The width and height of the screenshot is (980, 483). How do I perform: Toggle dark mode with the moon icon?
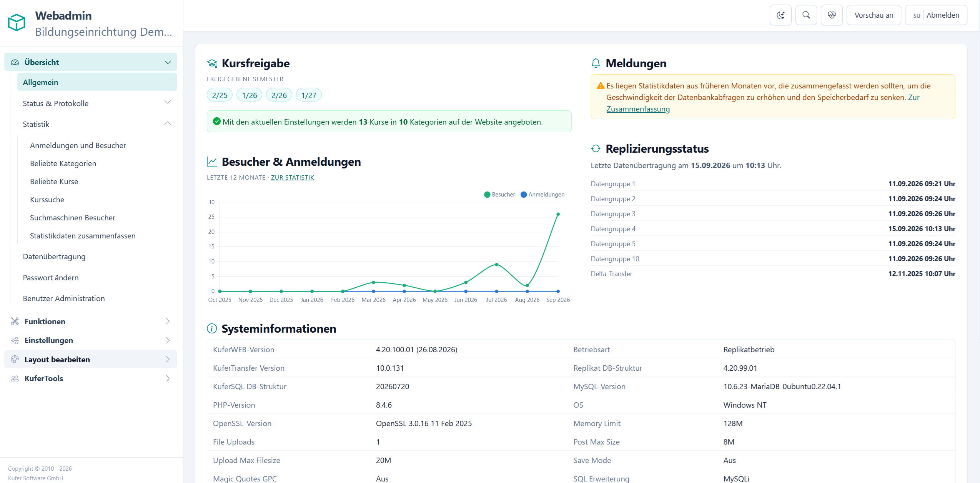780,15
